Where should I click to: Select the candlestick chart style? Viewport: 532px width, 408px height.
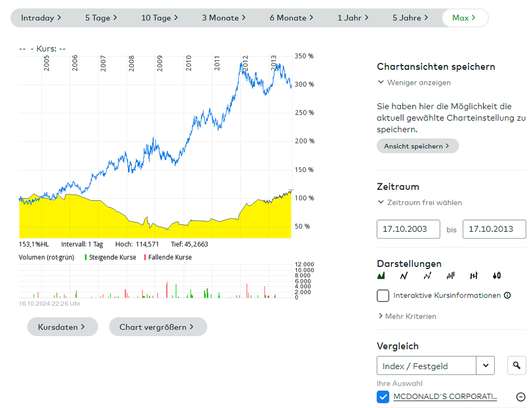point(497,276)
